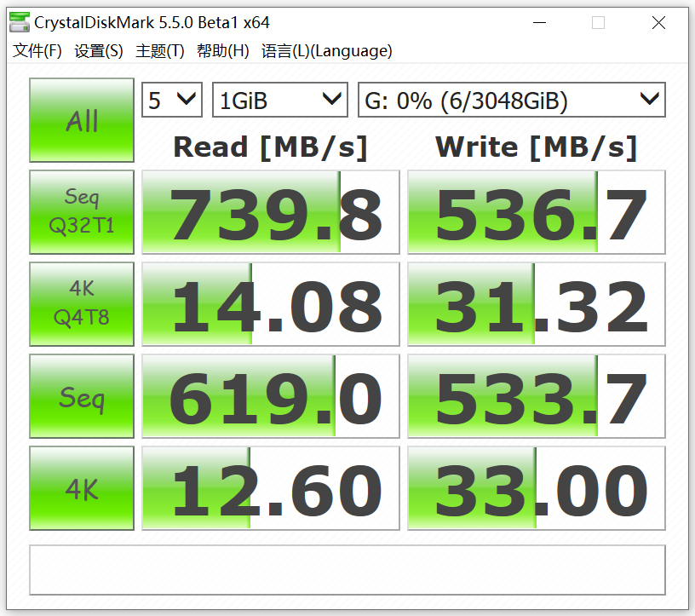Open the drive dropdown showing G: 0%
The height and width of the screenshot is (616, 695).
coord(512,100)
